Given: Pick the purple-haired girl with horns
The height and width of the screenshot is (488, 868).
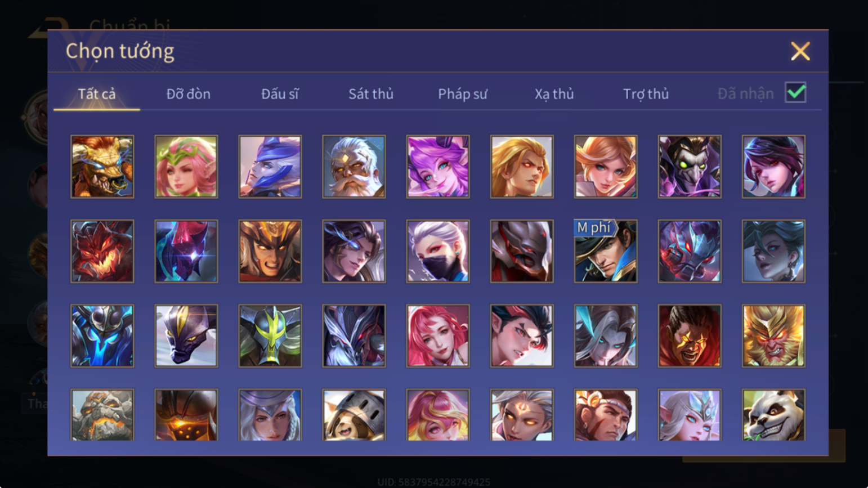Looking at the screenshot, I should click(438, 167).
